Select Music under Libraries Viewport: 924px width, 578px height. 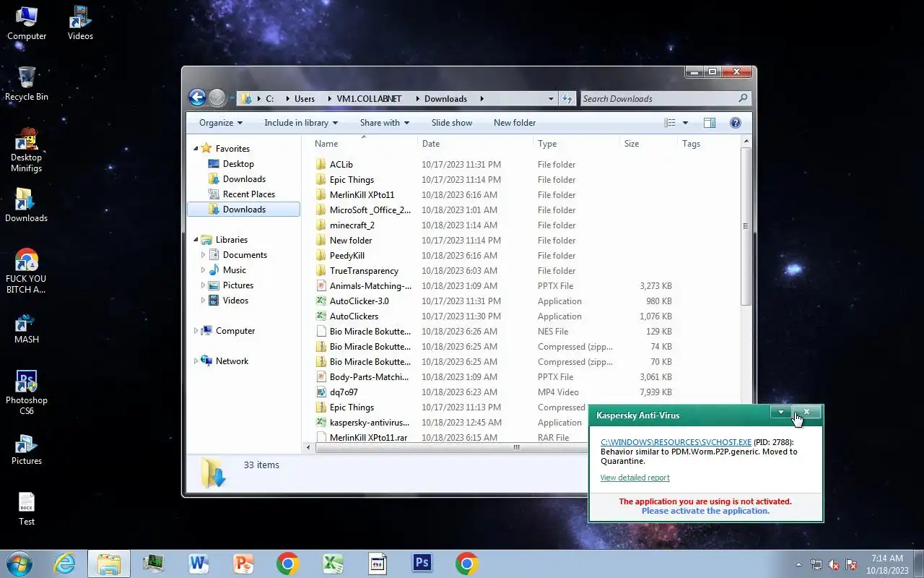[x=234, y=270]
